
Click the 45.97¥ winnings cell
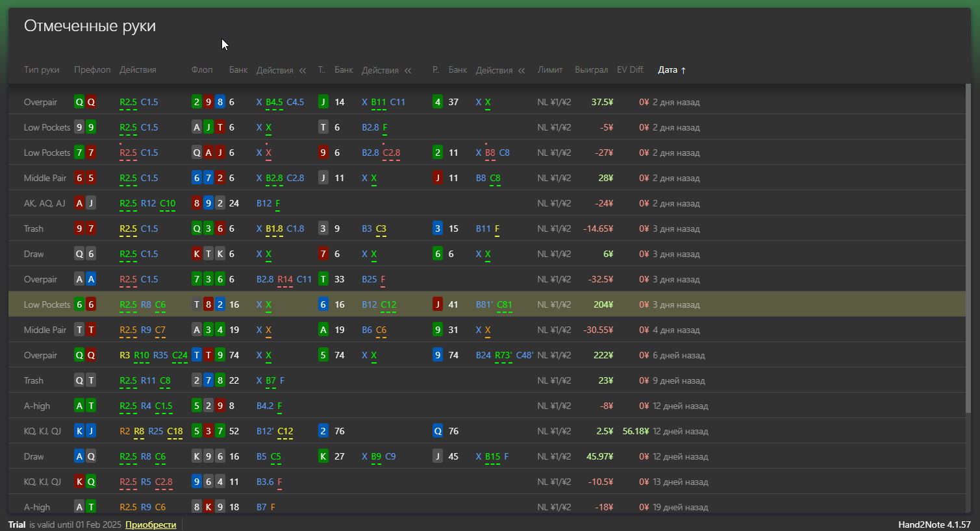(x=600, y=456)
